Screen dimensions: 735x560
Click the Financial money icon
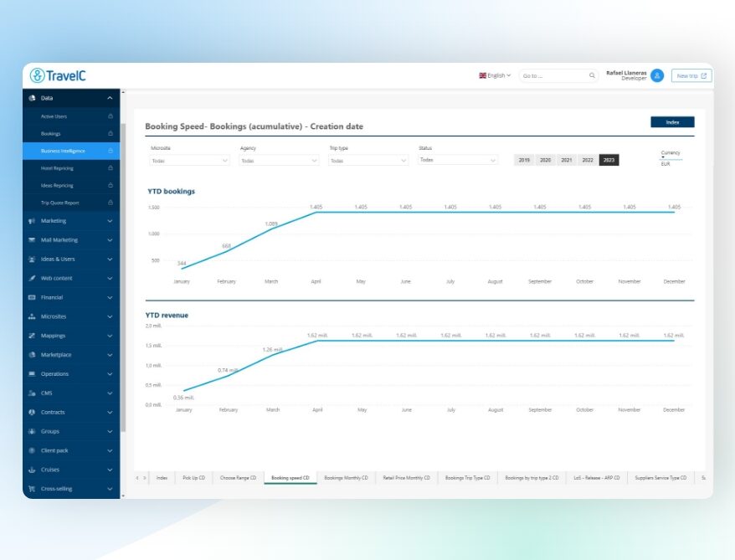pyautogui.click(x=32, y=297)
